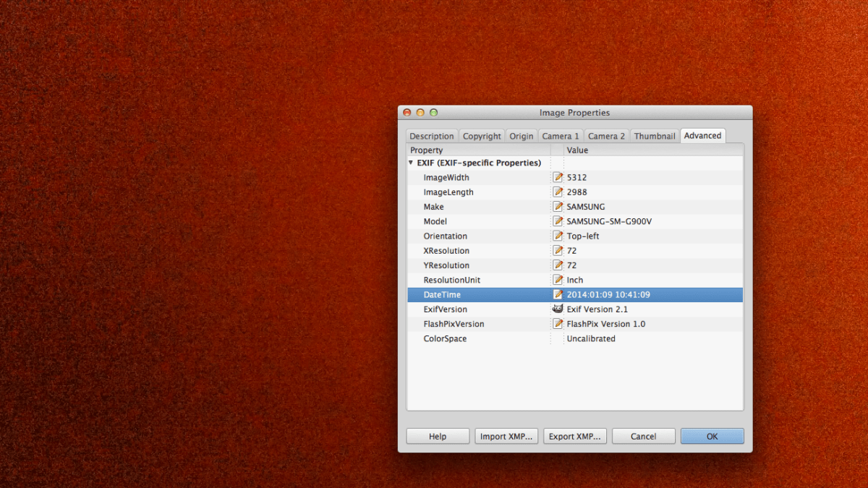Image resolution: width=868 pixels, height=488 pixels.
Task: Switch to the Description tab
Action: 431,136
